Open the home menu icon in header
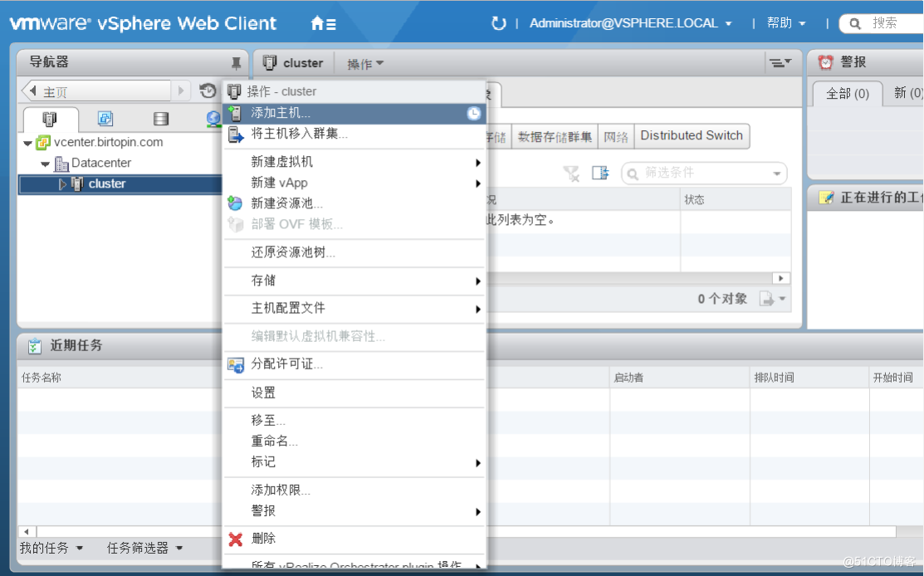Screen dimensions: 924x576 (323, 23)
